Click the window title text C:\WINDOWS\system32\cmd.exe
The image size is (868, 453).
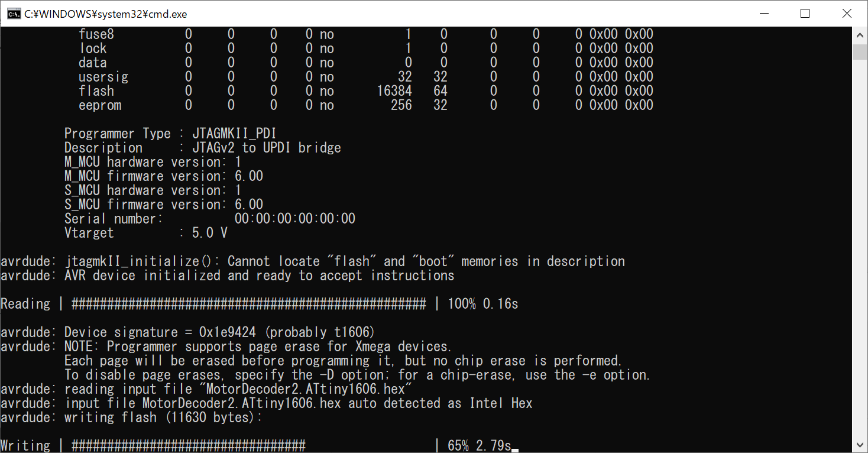105,14
